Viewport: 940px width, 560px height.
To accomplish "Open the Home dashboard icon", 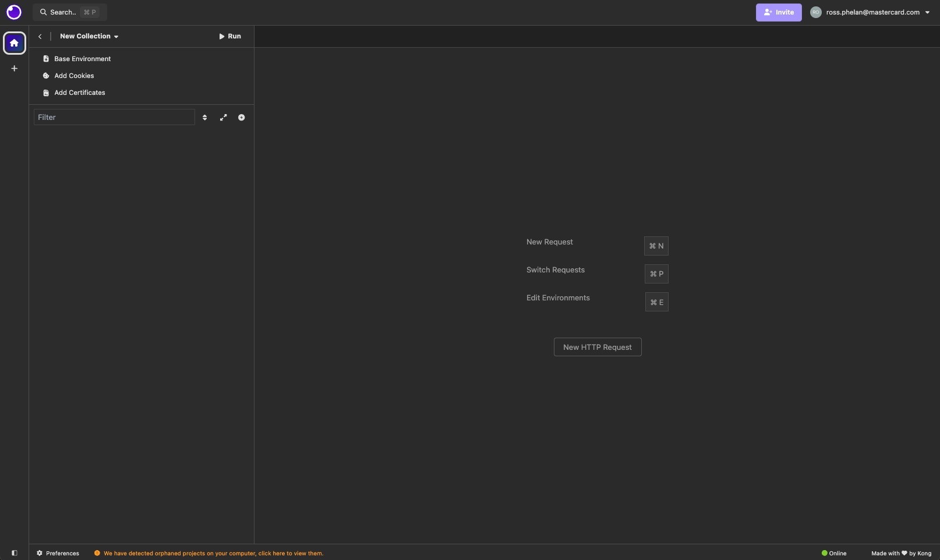I will pos(15,43).
